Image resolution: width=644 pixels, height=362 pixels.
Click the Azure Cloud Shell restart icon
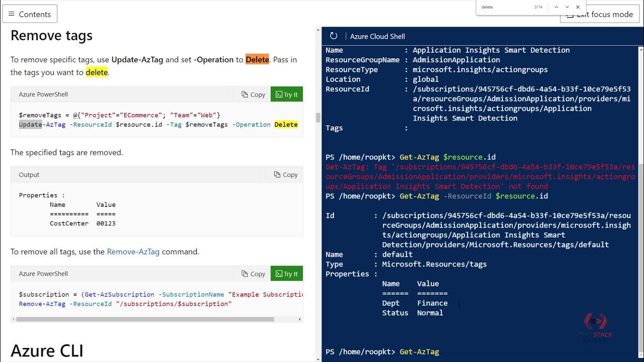click(x=333, y=36)
